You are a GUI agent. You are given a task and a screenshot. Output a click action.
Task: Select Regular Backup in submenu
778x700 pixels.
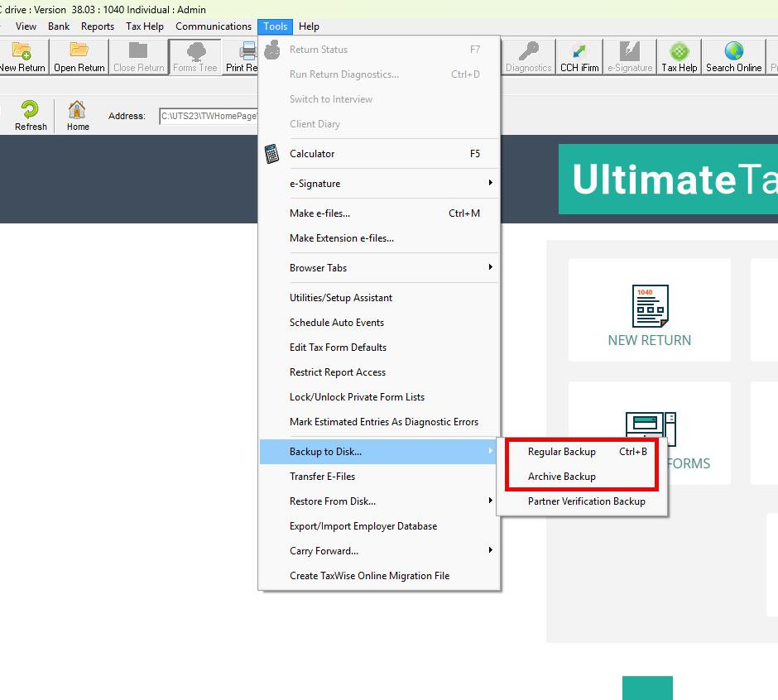pos(583,452)
